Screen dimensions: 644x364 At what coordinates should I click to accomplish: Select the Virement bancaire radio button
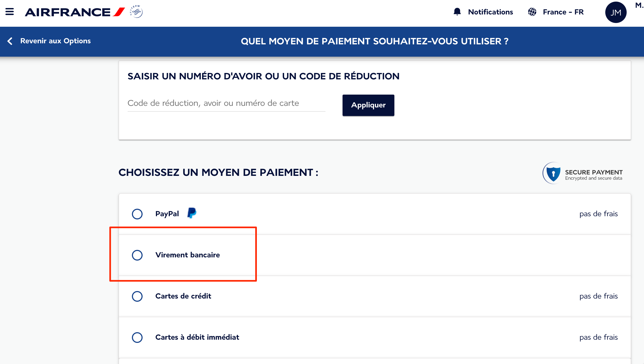coord(137,255)
